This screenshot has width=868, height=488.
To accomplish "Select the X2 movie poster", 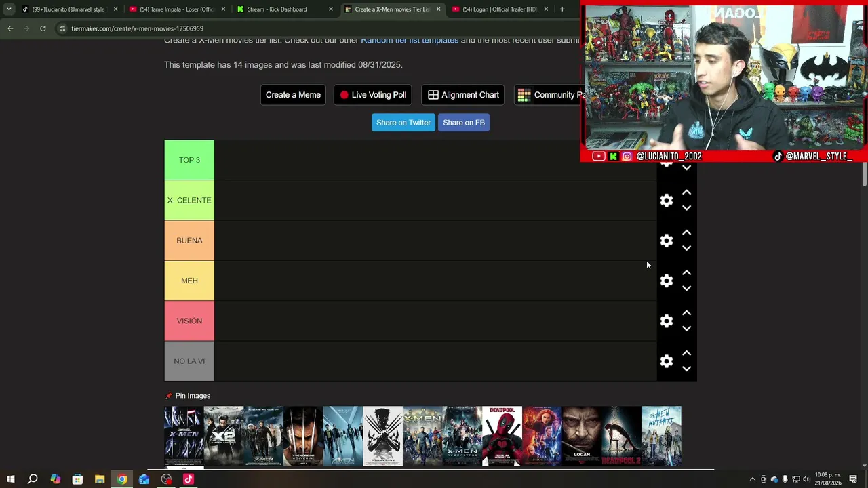I will [x=224, y=436].
